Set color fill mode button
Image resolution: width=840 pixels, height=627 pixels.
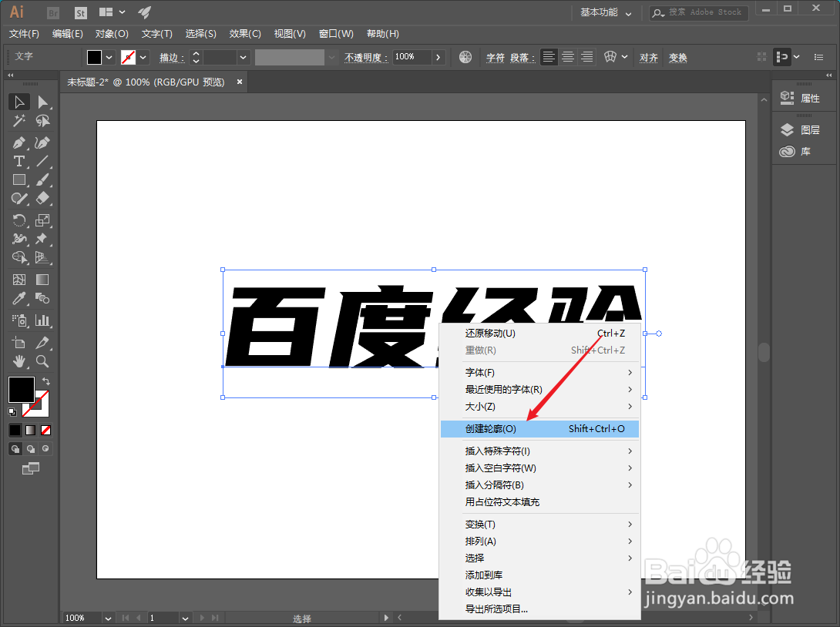tap(15, 430)
